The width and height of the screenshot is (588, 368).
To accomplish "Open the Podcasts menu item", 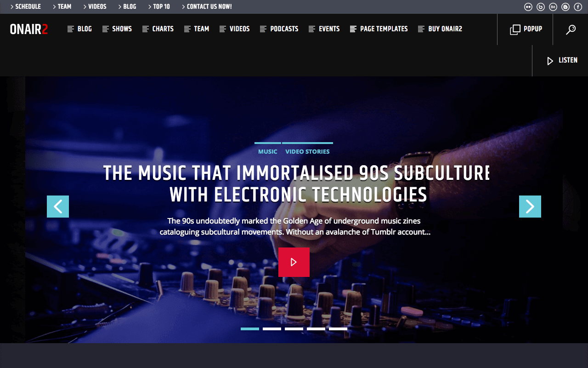I will [279, 29].
